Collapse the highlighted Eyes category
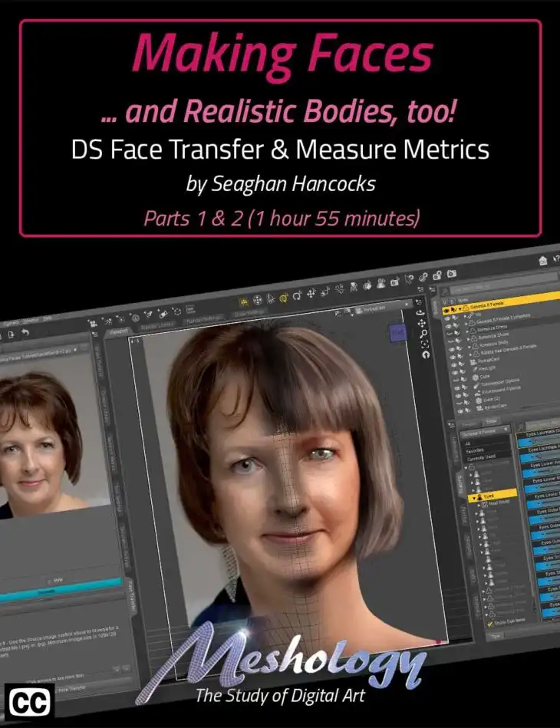The width and height of the screenshot is (560, 728). point(473,499)
